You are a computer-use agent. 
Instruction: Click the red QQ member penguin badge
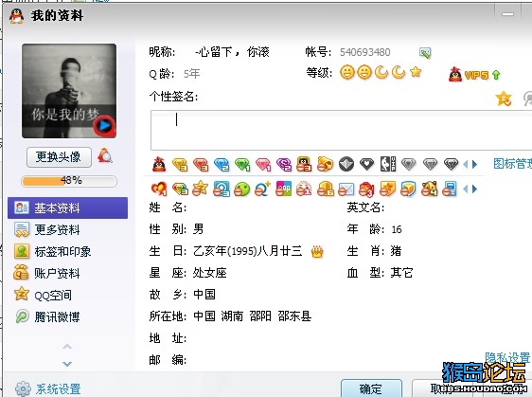pos(159,164)
